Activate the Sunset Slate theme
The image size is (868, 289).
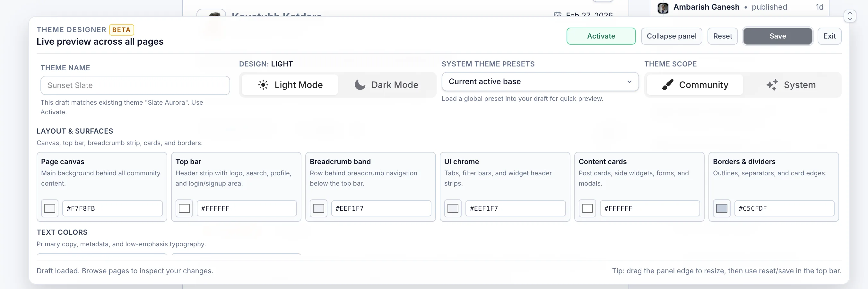tap(601, 36)
